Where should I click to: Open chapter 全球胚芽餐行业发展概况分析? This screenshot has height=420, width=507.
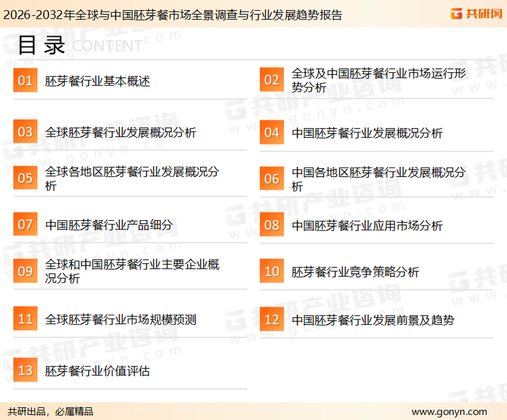click(x=120, y=132)
